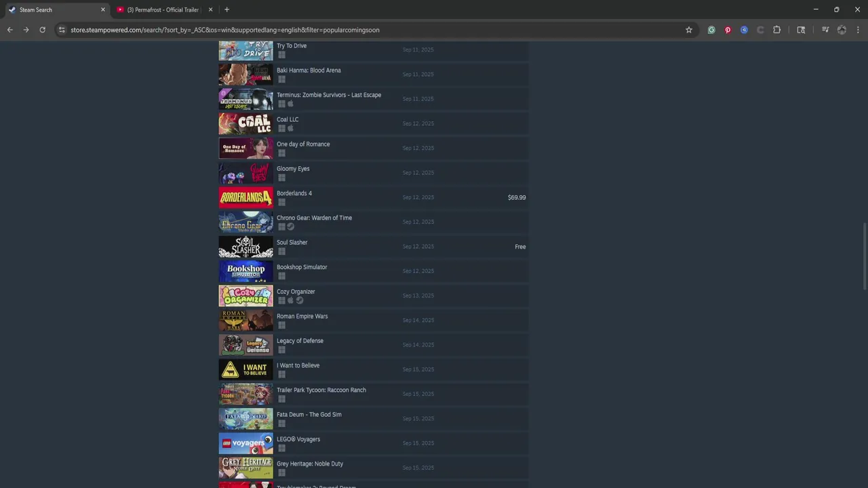Open the Legacy of Defense title

pyautogui.click(x=300, y=341)
